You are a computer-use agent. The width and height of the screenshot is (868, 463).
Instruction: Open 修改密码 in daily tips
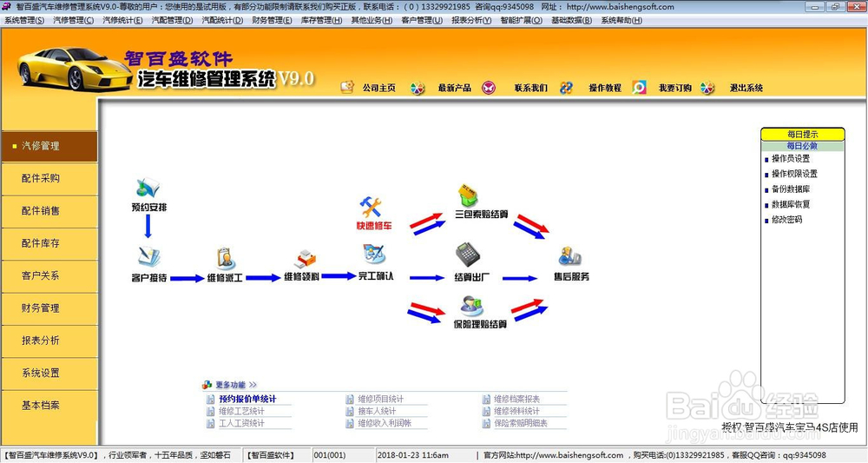[786, 220]
